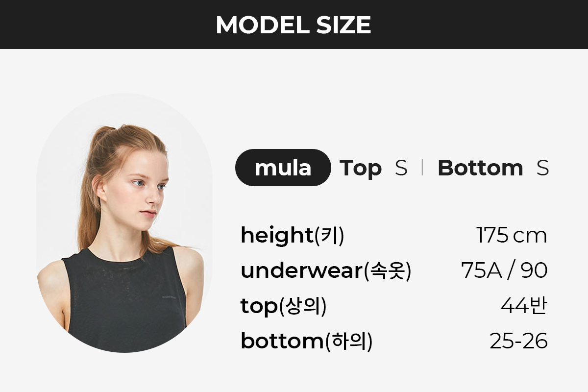
Task: Click the height(키) row label
Action: pos(293,236)
